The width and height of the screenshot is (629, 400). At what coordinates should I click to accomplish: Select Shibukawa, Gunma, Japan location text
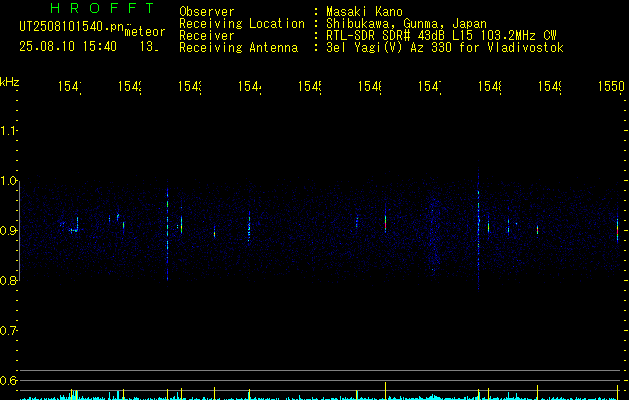pos(406,24)
